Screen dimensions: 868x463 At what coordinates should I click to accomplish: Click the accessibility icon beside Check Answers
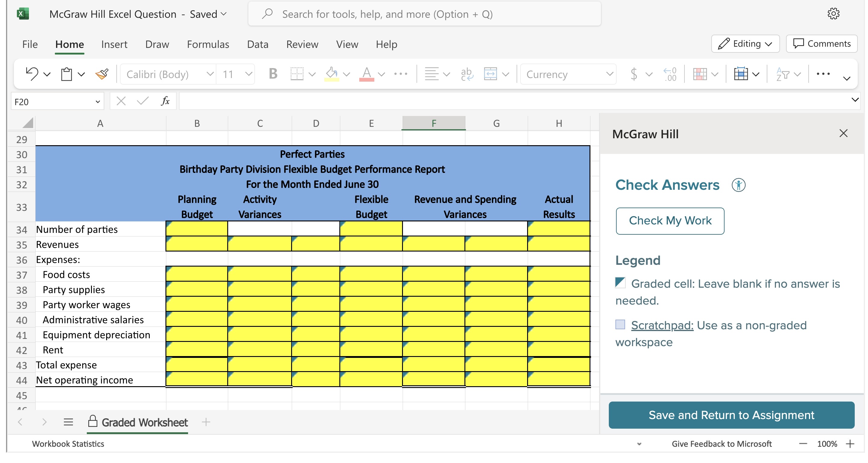(x=738, y=185)
